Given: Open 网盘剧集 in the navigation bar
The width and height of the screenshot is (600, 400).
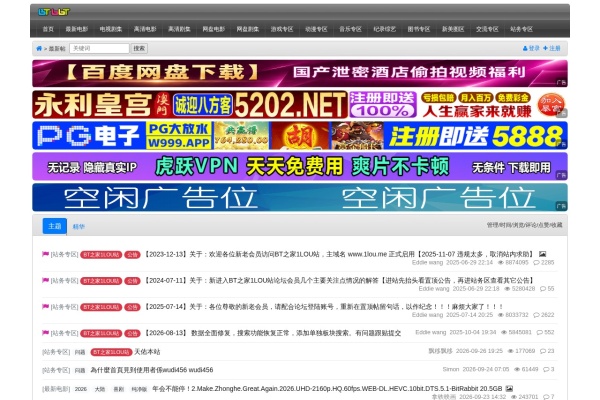Looking at the screenshot, I should 248,29.
